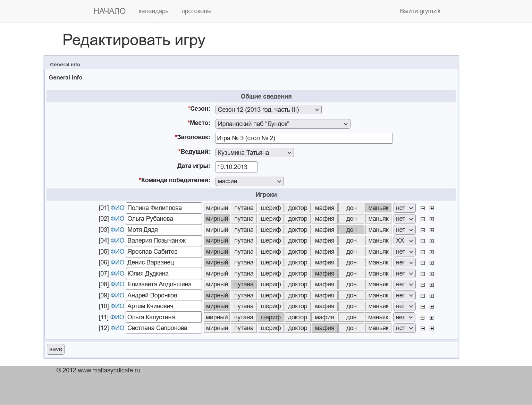Viewport: 532px width, 405px height.
Task: Toggle дон role for Мотя Дядя
Action: [351, 230]
